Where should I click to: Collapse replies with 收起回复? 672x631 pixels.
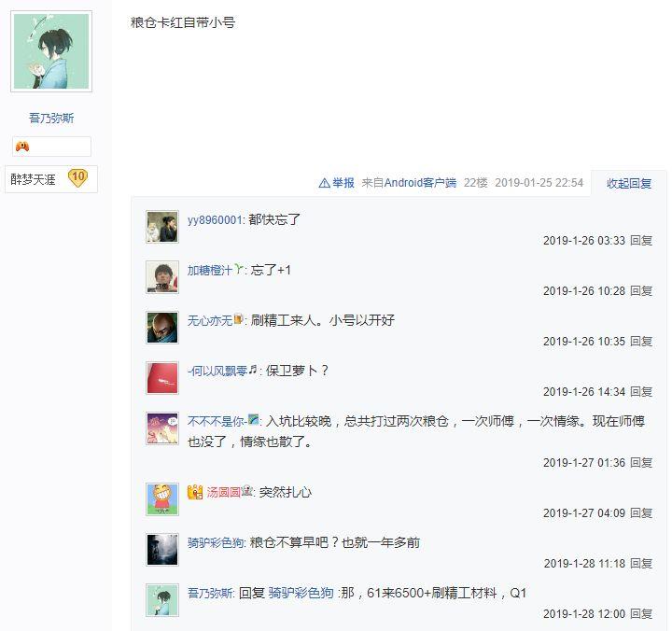tap(629, 184)
